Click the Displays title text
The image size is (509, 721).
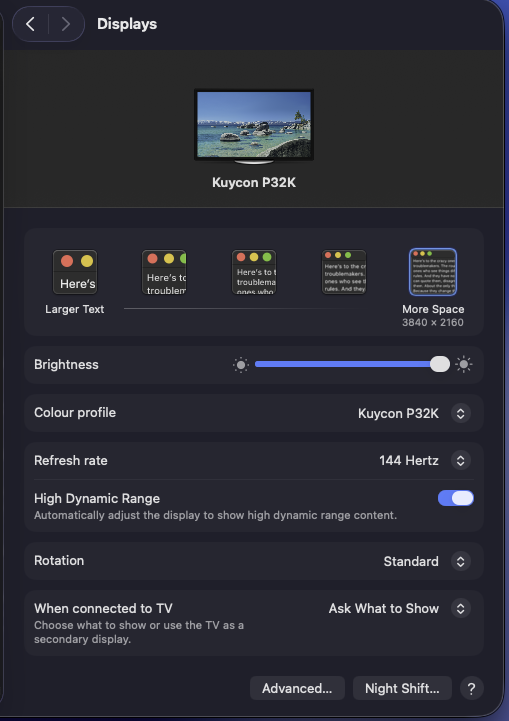[x=127, y=24]
